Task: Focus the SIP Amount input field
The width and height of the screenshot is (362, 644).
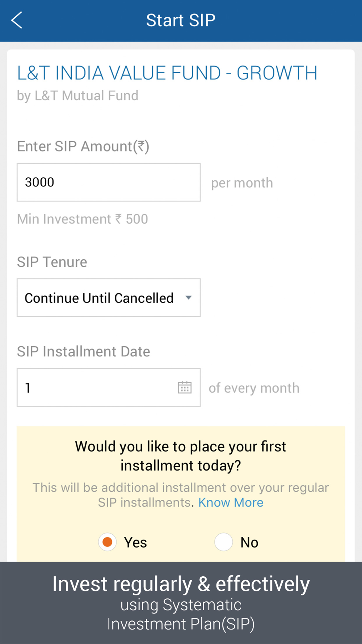Action: click(x=109, y=182)
